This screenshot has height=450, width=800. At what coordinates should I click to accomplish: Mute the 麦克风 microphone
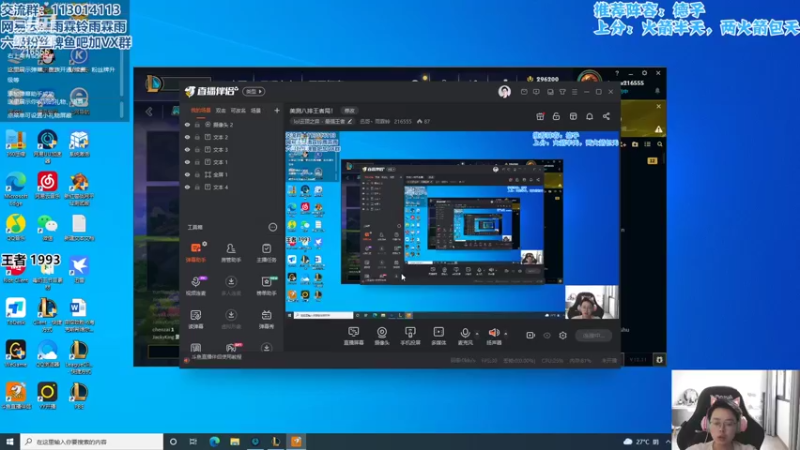click(x=465, y=336)
